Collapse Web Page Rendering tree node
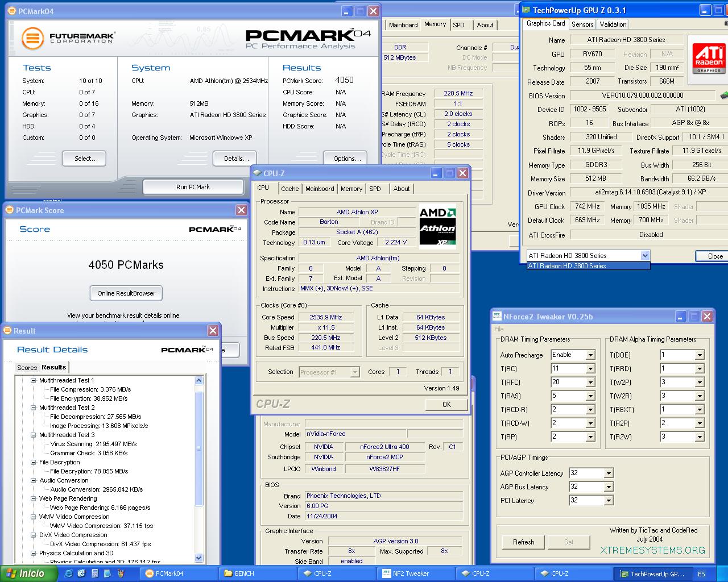The width and height of the screenshot is (728, 582). point(33,498)
